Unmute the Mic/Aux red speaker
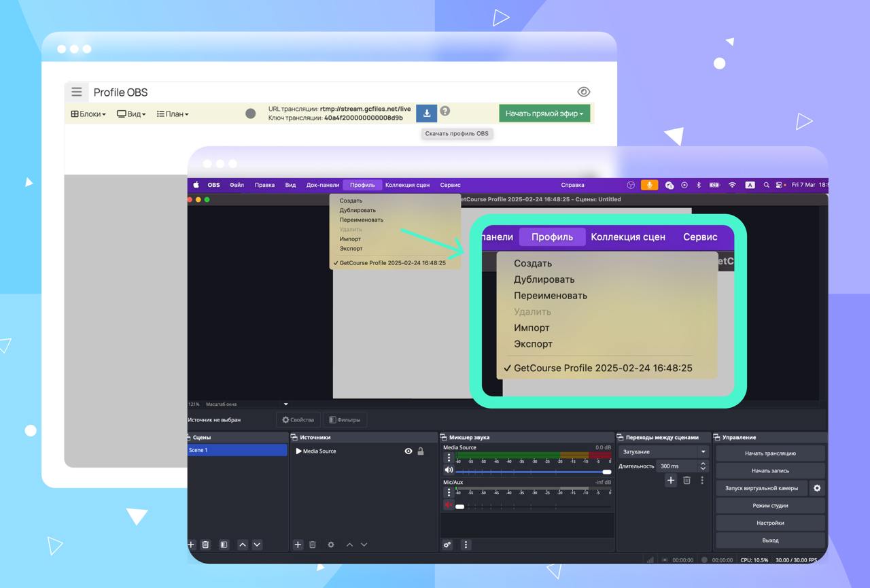 (x=449, y=505)
